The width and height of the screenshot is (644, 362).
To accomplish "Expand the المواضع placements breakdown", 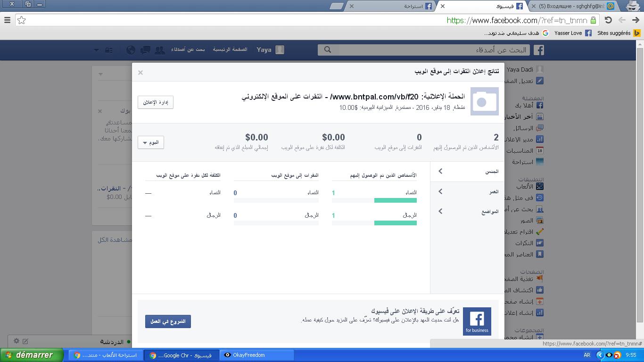I will click(x=467, y=211).
